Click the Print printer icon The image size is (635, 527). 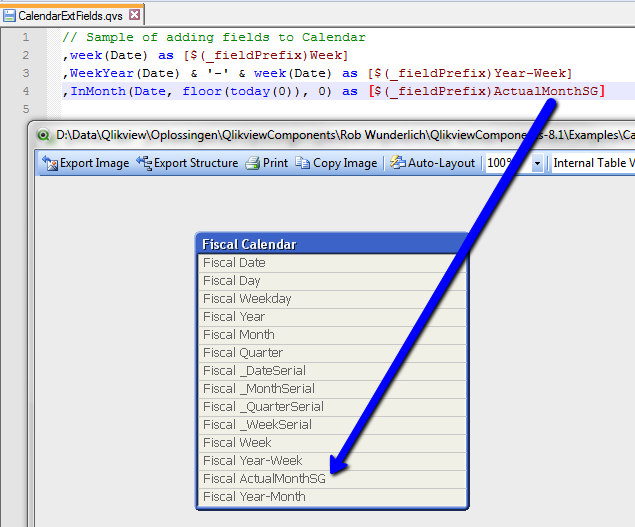tap(253, 163)
